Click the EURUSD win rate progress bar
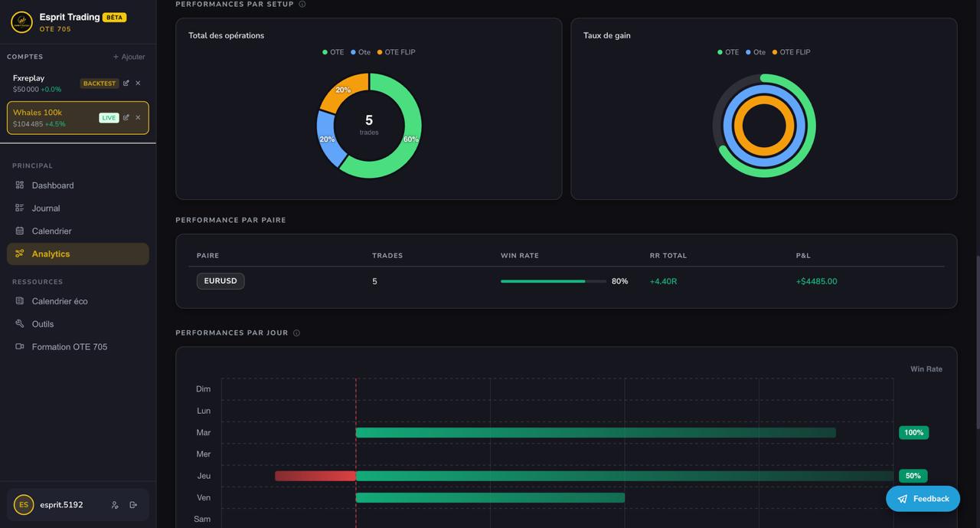The image size is (980, 528). [x=553, y=281]
